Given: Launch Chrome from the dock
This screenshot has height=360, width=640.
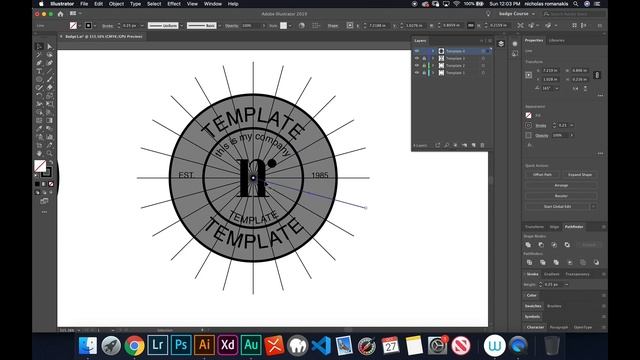Looking at the screenshot, I should [134, 345].
